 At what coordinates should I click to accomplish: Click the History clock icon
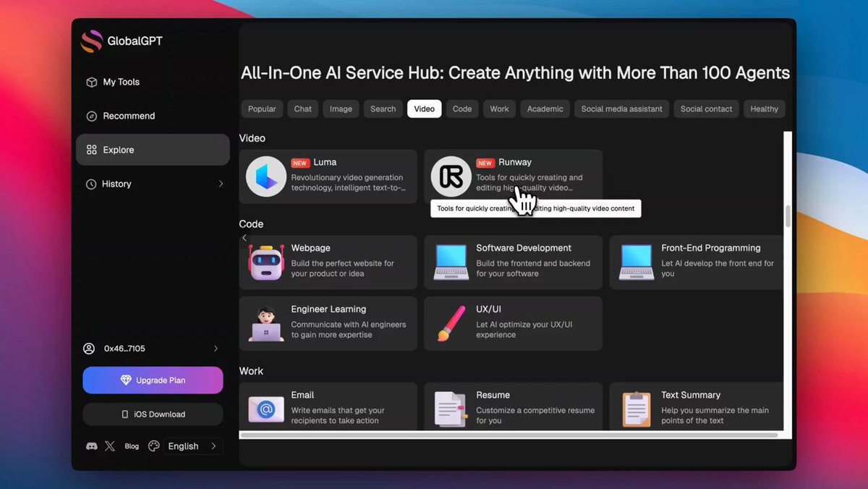click(91, 184)
